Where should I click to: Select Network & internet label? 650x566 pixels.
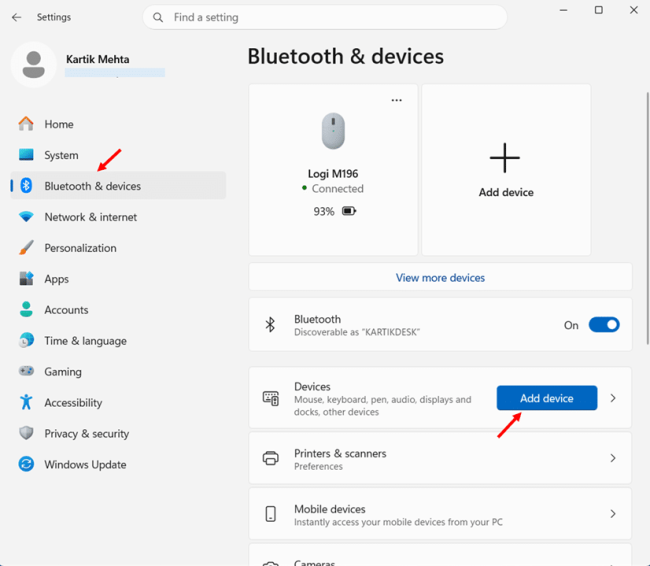coord(91,217)
